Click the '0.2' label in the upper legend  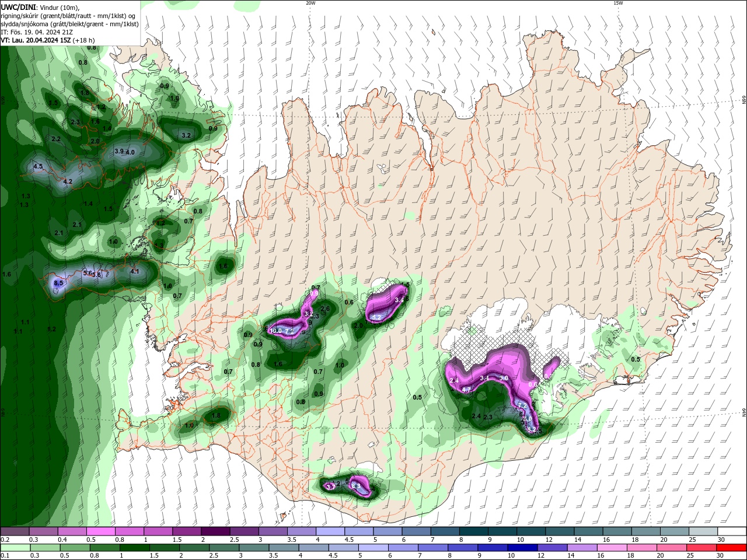coord(5,540)
